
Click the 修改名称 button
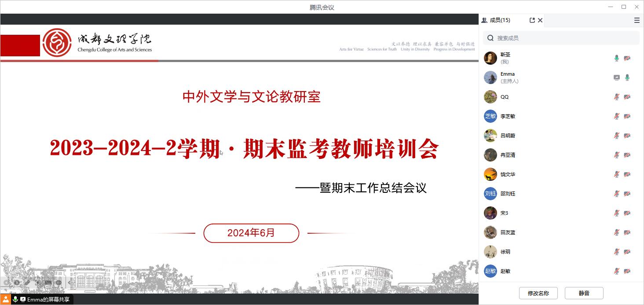point(538,293)
